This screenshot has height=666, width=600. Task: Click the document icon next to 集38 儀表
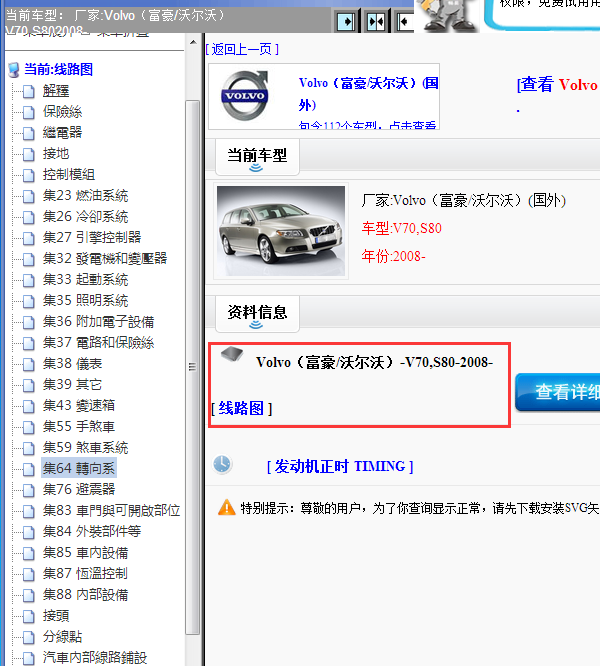pyautogui.click(x=28, y=364)
